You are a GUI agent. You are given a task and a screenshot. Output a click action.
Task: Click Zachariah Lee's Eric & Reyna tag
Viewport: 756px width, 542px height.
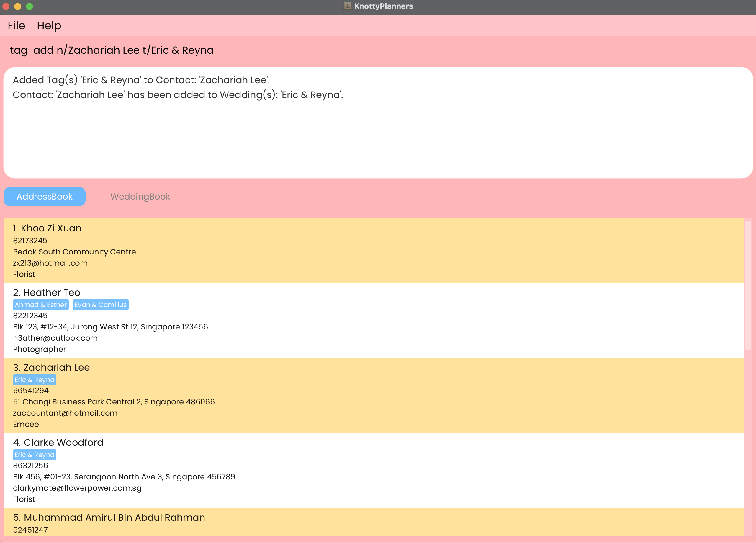click(x=34, y=380)
